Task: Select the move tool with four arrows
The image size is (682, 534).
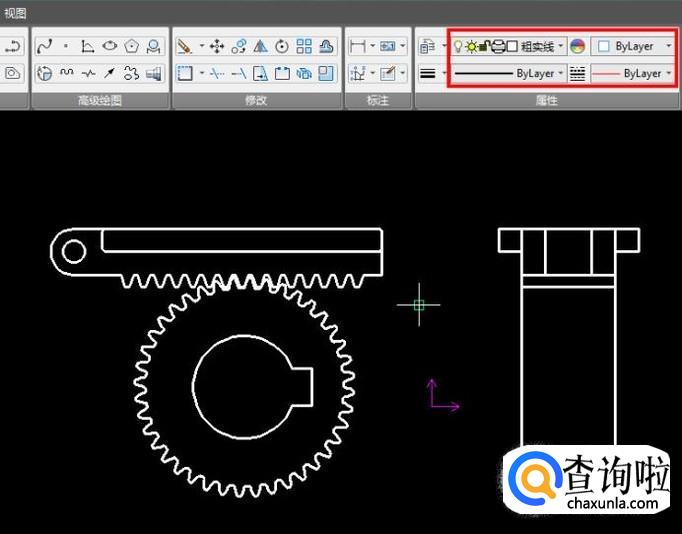Action: pyautogui.click(x=217, y=46)
